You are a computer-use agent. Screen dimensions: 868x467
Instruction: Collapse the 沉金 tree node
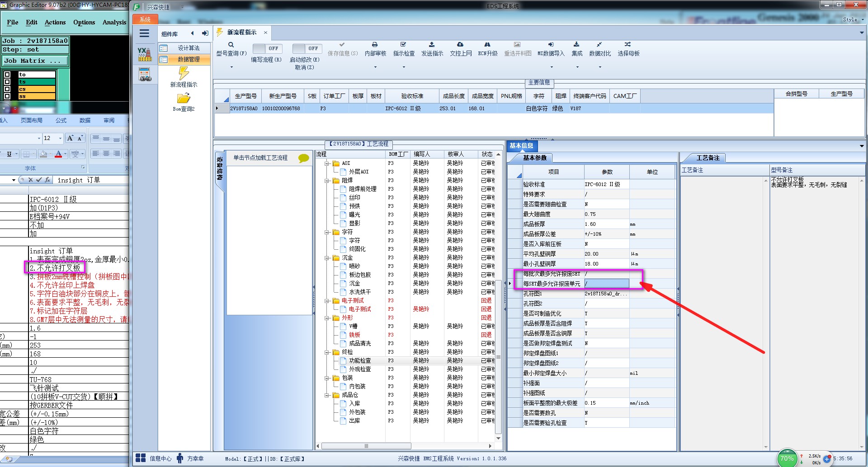pos(327,258)
